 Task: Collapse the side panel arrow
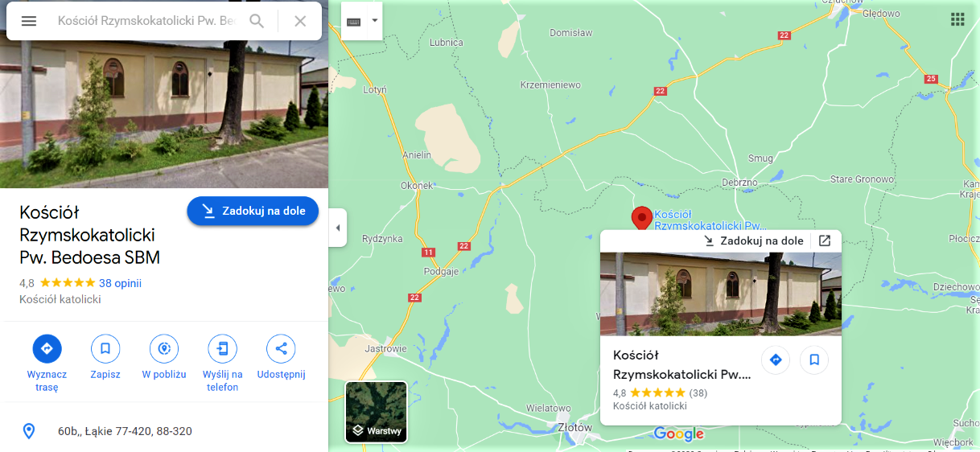coord(338,228)
